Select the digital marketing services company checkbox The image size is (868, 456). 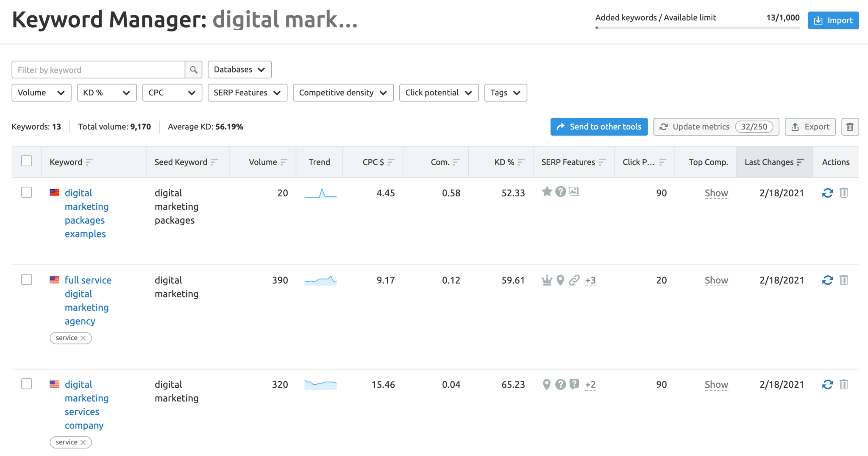click(27, 384)
